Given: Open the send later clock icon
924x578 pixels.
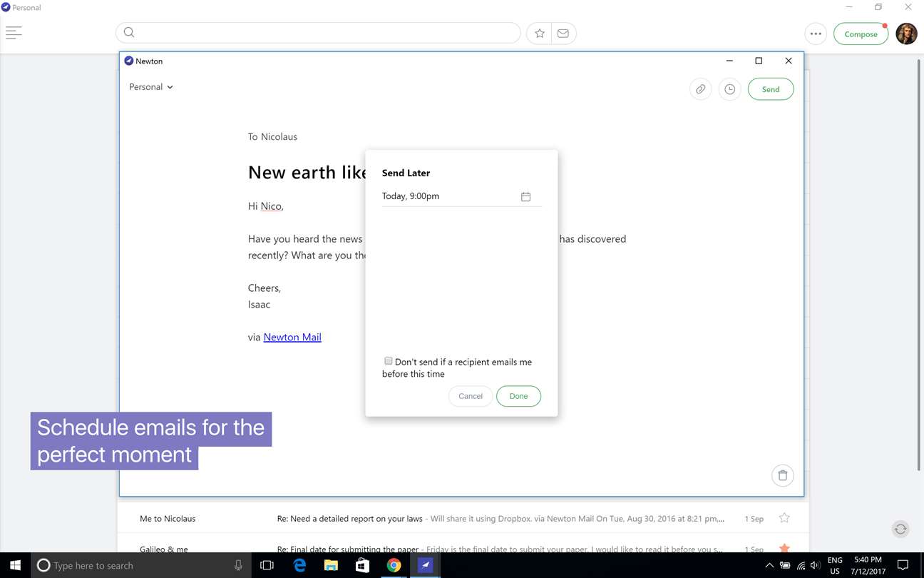Looking at the screenshot, I should point(730,89).
